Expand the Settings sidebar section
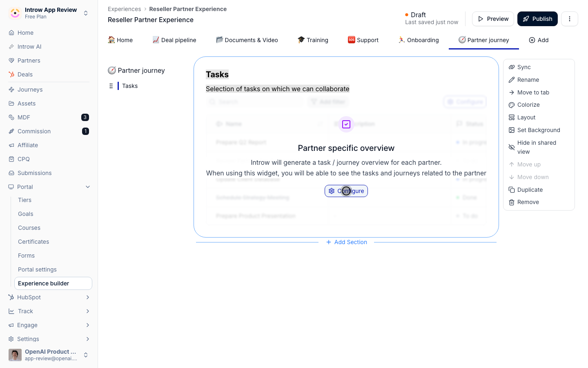Viewport: 588px width, 368px height. tap(88, 339)
